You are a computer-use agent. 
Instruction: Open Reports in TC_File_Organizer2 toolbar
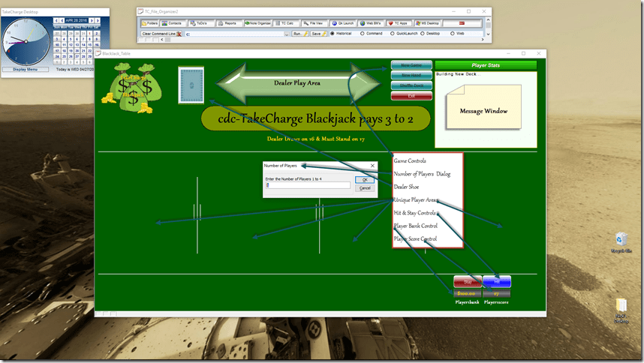tap(229, 23)
